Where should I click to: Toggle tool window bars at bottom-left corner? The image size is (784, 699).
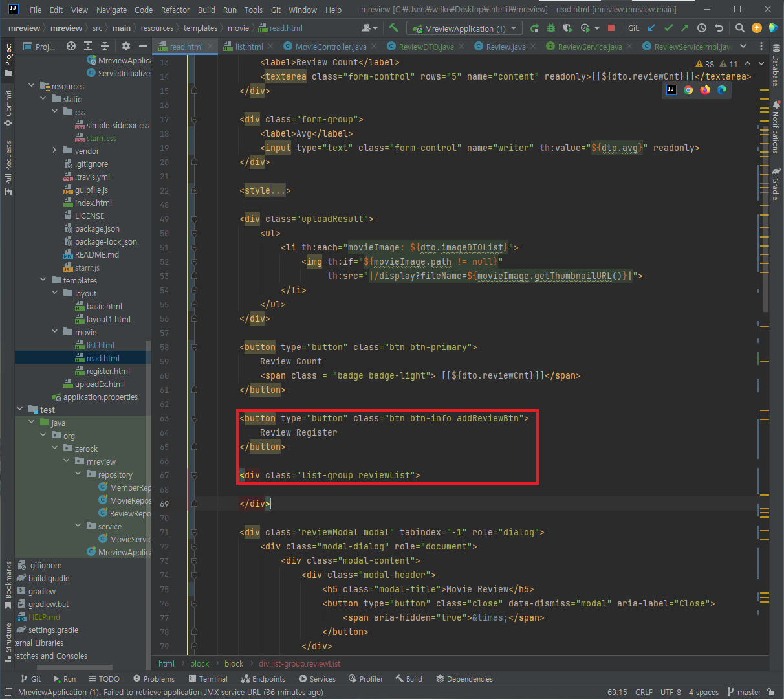[x=8, y=692]
